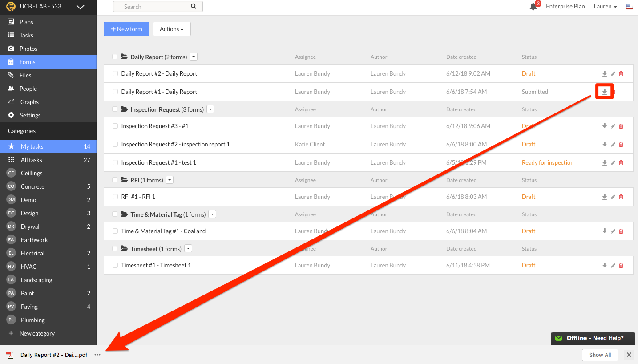Check Inspection Request #1 row checkbox
Screen dimensions: 638x364
[115, 162]
